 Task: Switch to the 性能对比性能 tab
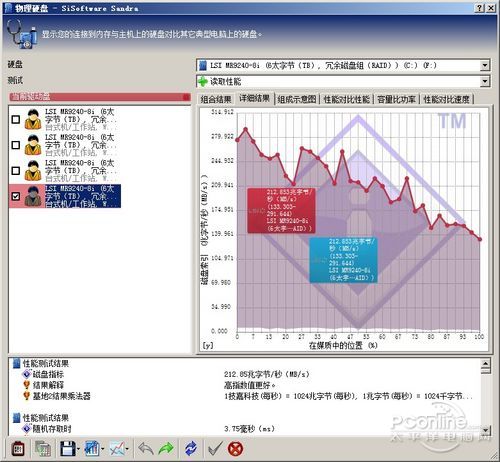coord(347,99)
